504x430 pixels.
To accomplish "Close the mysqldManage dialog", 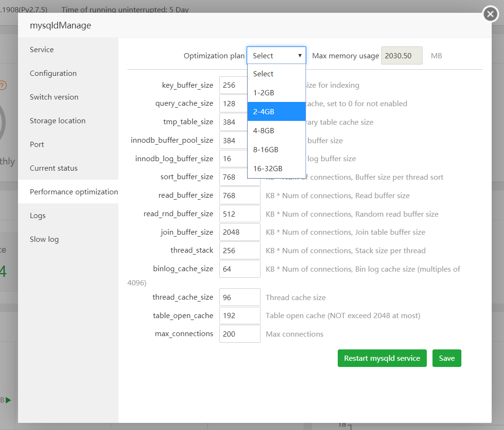I will pos(490,14).
